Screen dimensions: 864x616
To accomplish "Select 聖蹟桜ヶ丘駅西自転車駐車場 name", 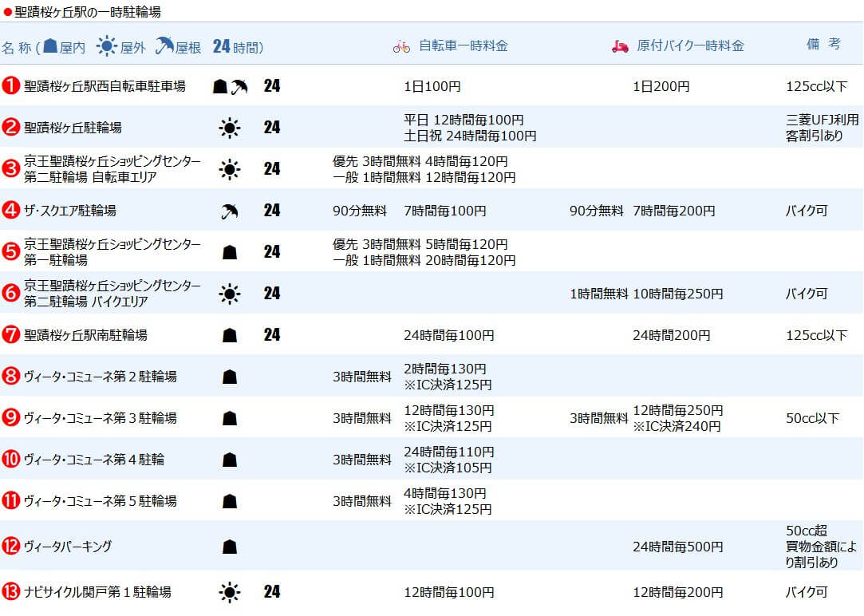I will pos(105,86).
